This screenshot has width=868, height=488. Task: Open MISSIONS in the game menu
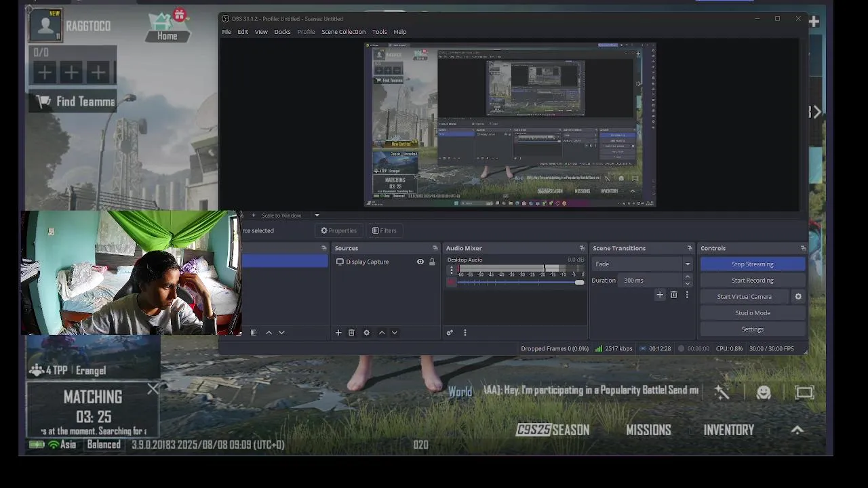[x=648, y=430]
